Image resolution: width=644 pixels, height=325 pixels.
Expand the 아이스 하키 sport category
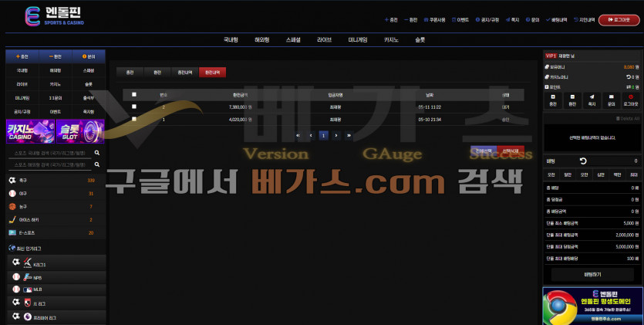pos(56,220)
